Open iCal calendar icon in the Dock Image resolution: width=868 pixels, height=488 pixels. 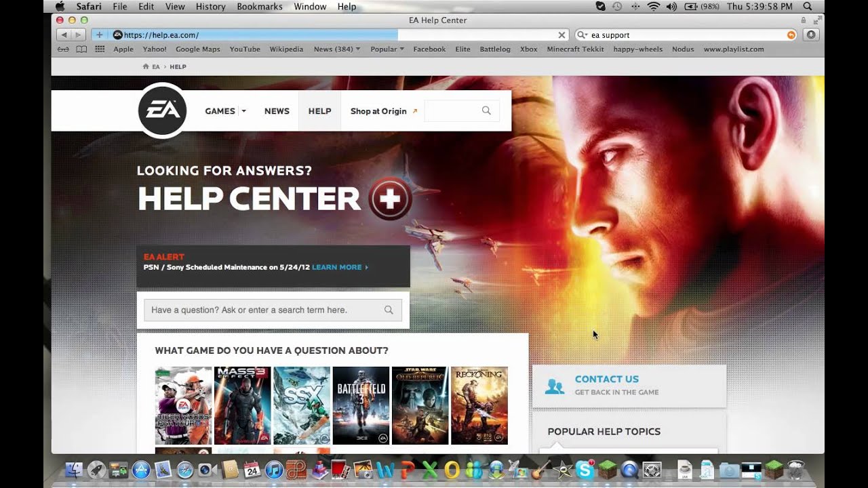[252, 470]
